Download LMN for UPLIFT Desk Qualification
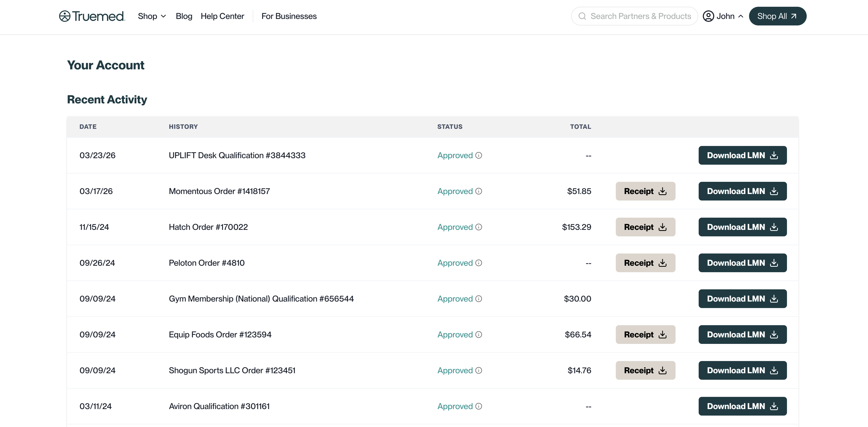Image resolution: width=868 pixels, height=427 pixels. 742,155
